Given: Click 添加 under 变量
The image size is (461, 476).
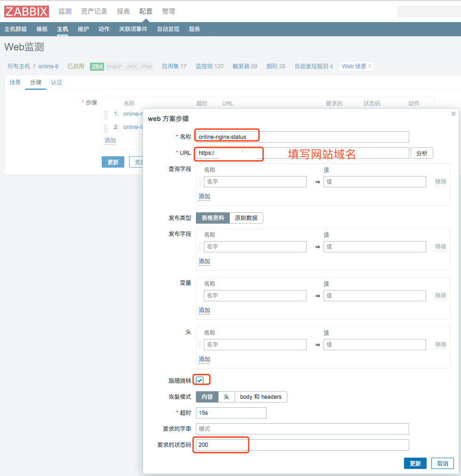Looking at the screenshot, I should 204,310.
